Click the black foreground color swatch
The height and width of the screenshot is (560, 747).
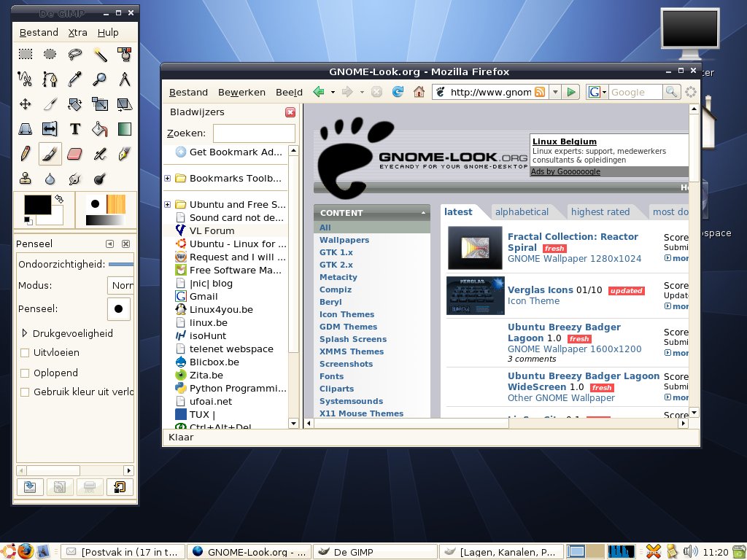pyautogui.click(x=38, y=204)
